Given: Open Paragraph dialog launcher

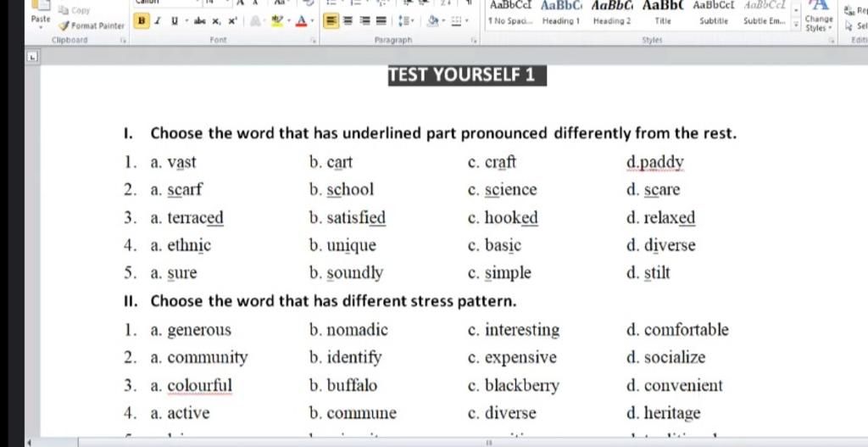Looking at the screenshot, I should (474, 40).
